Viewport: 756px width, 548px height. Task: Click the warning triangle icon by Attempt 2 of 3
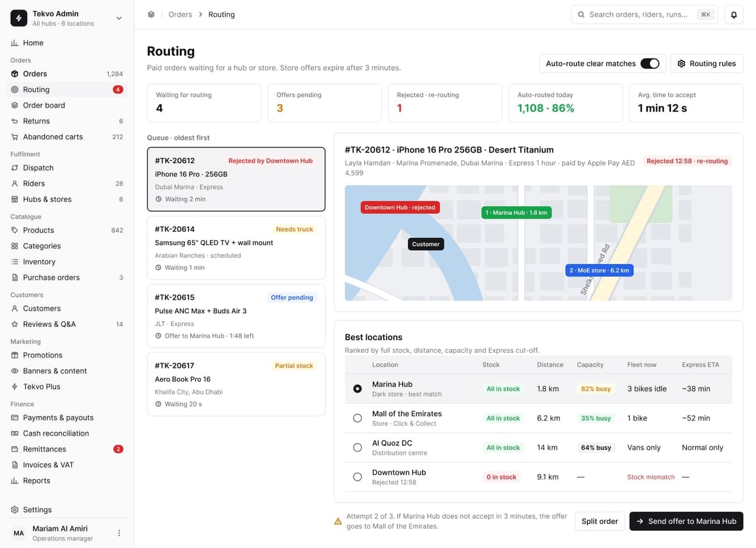coord(338,522)
